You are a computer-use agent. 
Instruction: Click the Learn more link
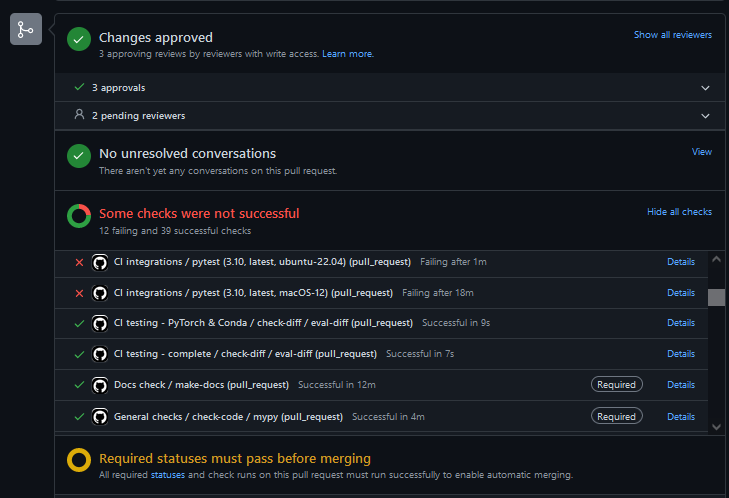(348, 54)
